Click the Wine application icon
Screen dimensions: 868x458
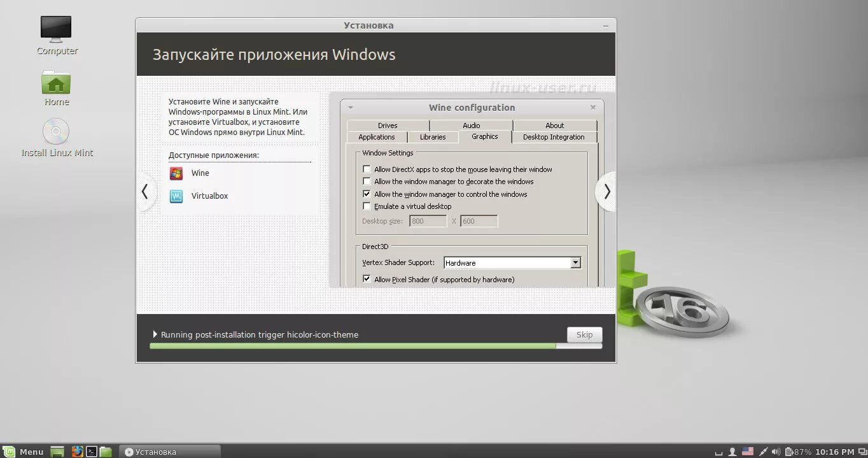(x=176, y=173)
